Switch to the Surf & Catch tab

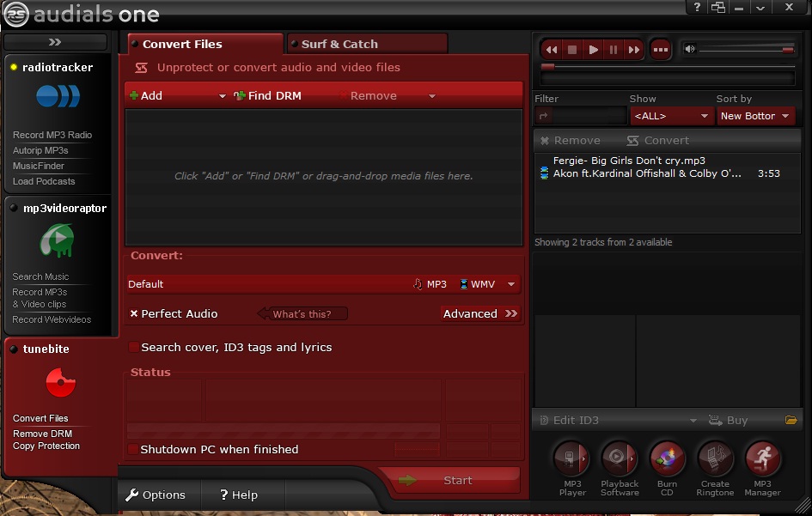tap(367, 44)
